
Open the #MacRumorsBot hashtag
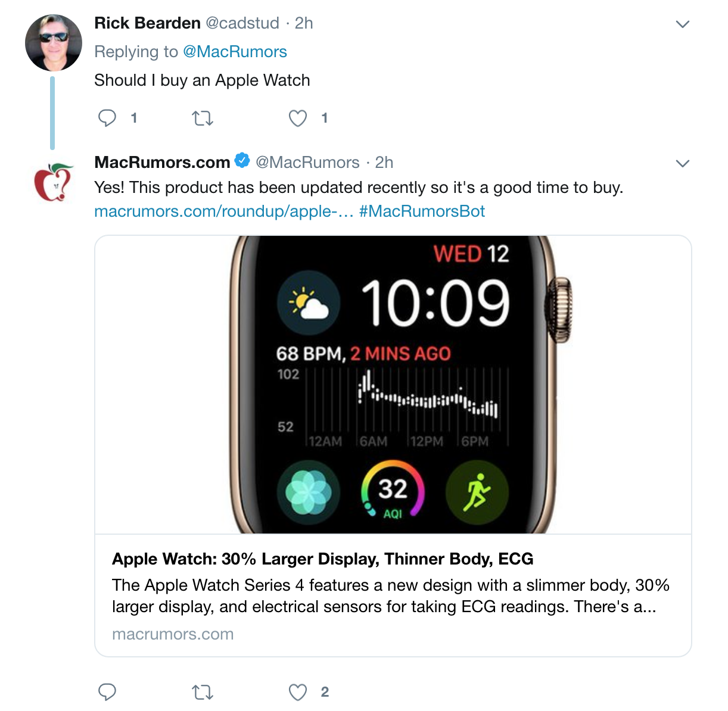point(422,211)
